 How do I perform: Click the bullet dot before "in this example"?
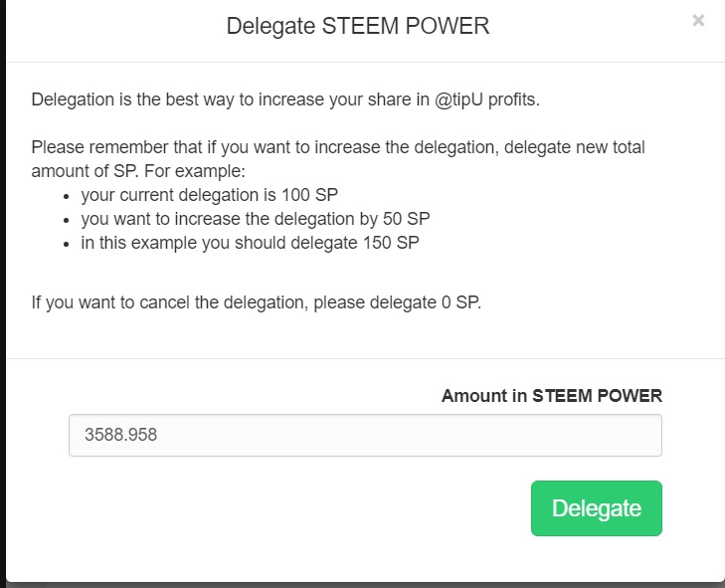tap(67, 244)
